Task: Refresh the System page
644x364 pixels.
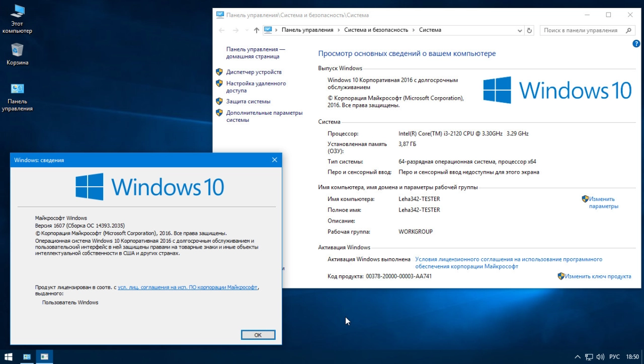Action: coord(529,30)
